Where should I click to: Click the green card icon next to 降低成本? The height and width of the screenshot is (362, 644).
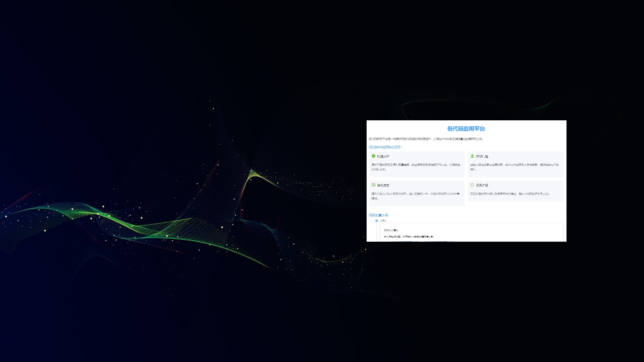tap(373, 185)
